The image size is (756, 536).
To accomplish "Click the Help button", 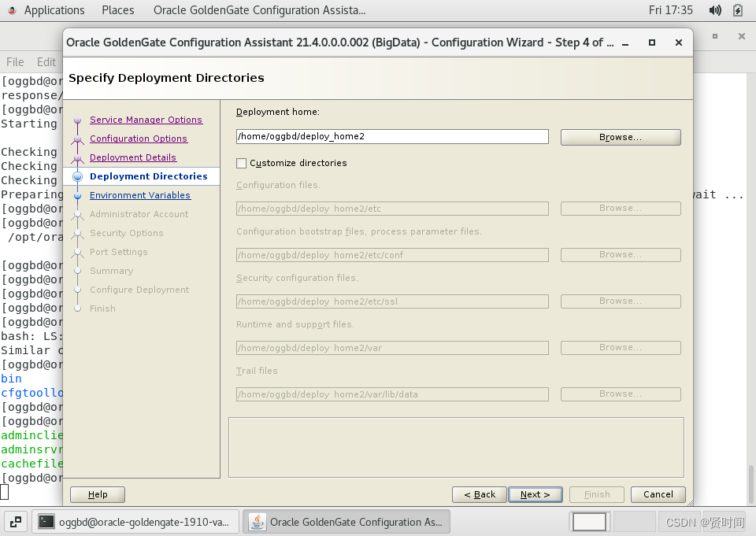I will point(98,494).
